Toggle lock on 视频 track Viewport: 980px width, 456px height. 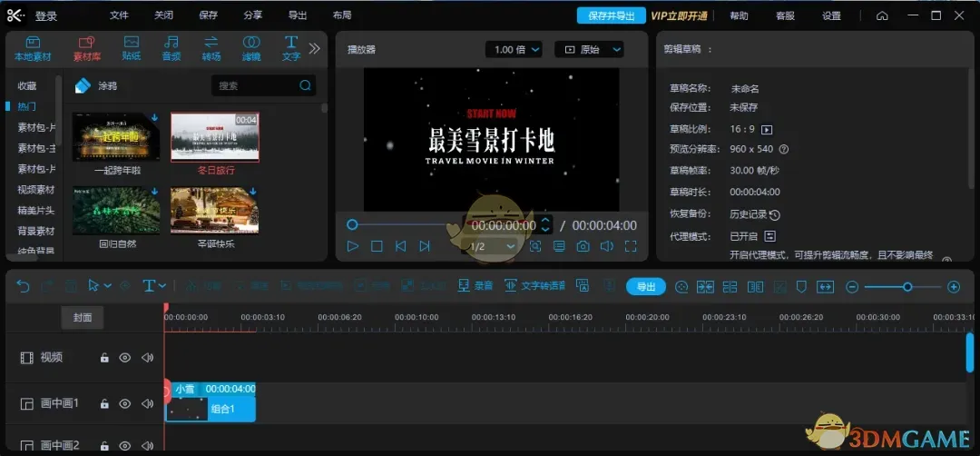105,358
